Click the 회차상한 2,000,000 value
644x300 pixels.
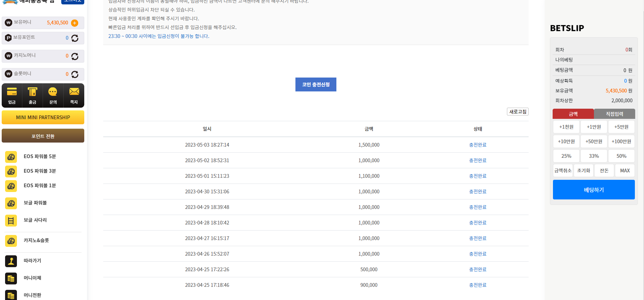622,101
